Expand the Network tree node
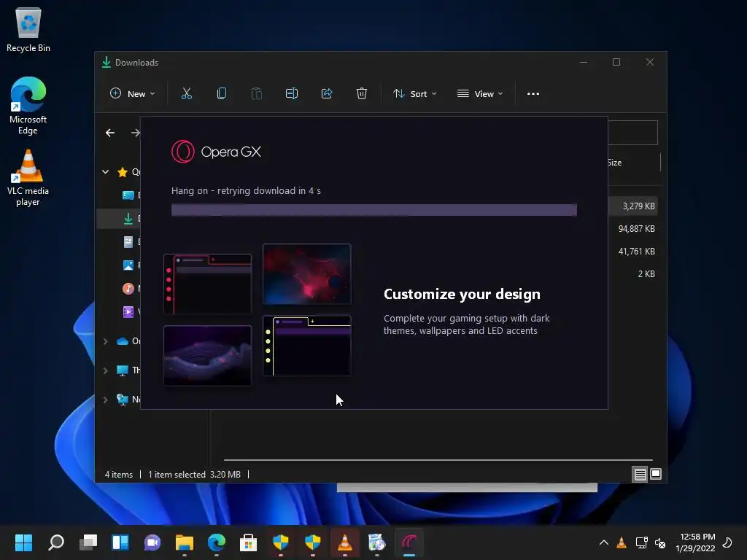This screenshot has width=747, height=560. coord(105,400)
